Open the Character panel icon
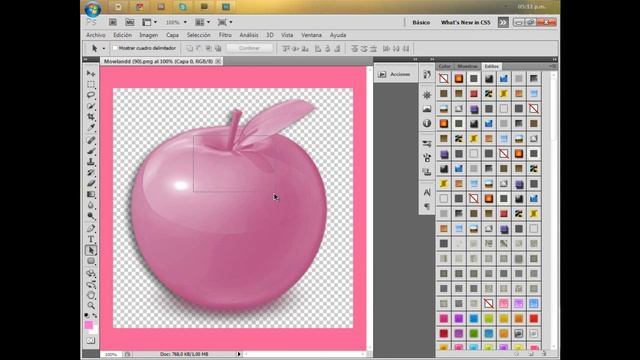 click(427, 192)
